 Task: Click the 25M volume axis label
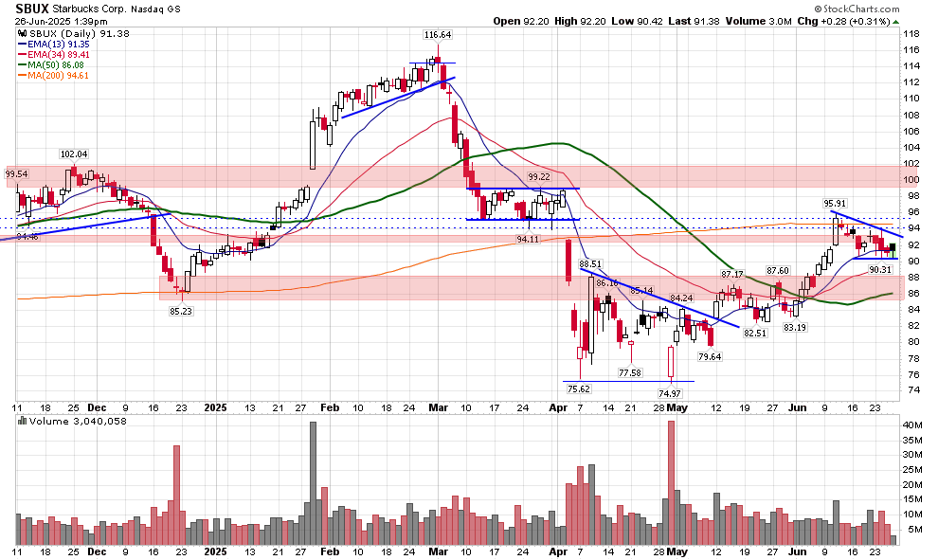(x=911, y=470)
